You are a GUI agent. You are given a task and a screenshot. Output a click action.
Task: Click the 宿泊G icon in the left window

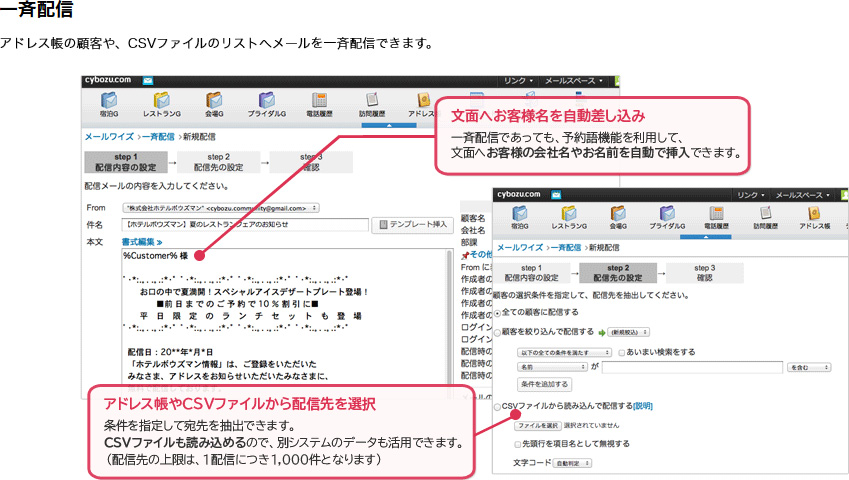(108, 104)
